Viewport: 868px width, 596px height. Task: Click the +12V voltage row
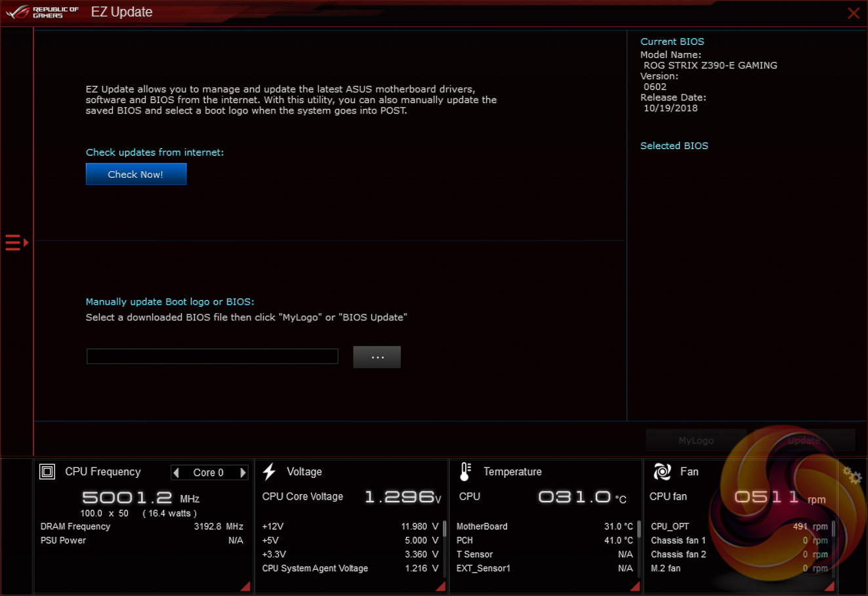coord(350,526)
